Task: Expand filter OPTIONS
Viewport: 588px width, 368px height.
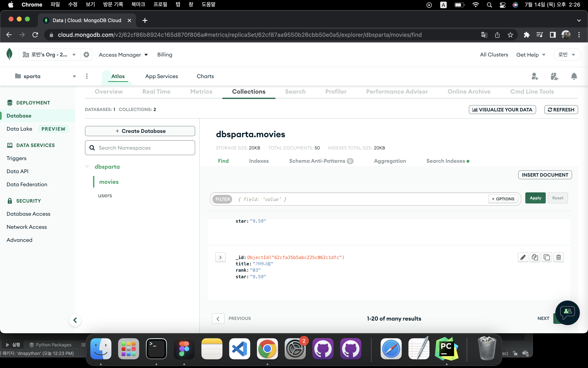Action: (503, 199)
